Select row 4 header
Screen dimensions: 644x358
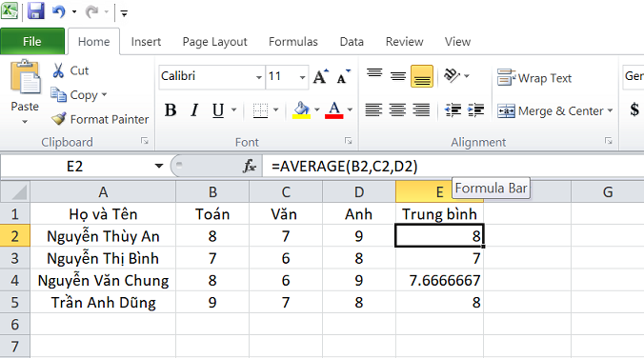[x=15, y=281]
